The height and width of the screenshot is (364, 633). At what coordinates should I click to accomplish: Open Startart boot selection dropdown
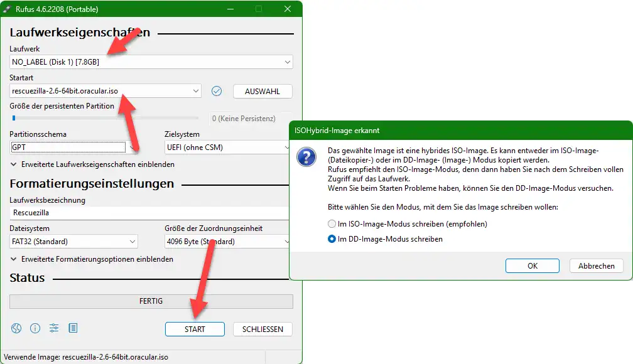[x=105, y=91]
